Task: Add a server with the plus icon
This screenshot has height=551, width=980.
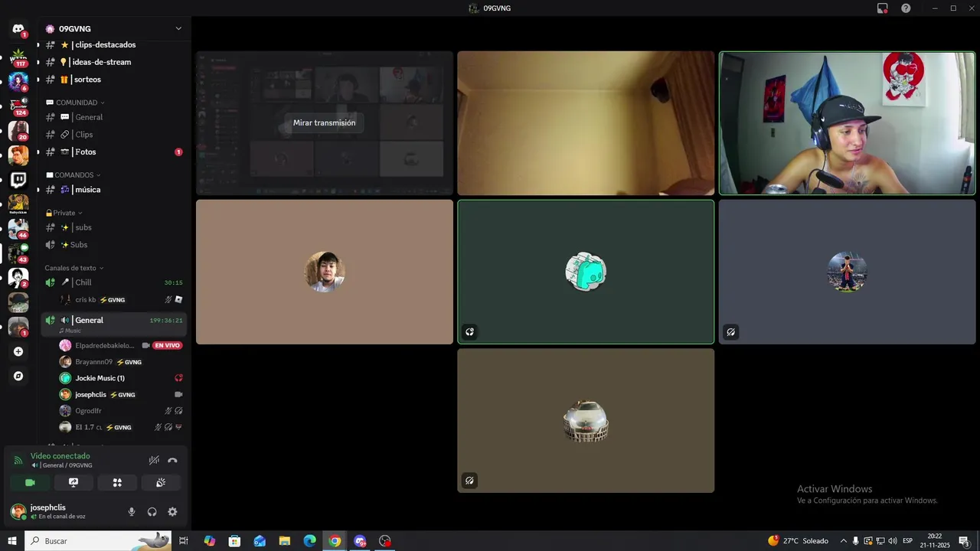Action: (18, 351)
